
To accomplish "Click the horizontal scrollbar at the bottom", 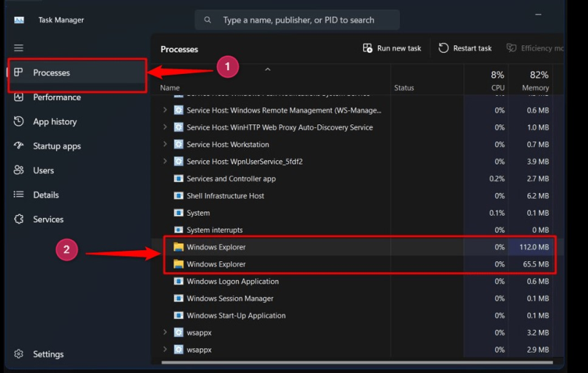I will [359, 361].
